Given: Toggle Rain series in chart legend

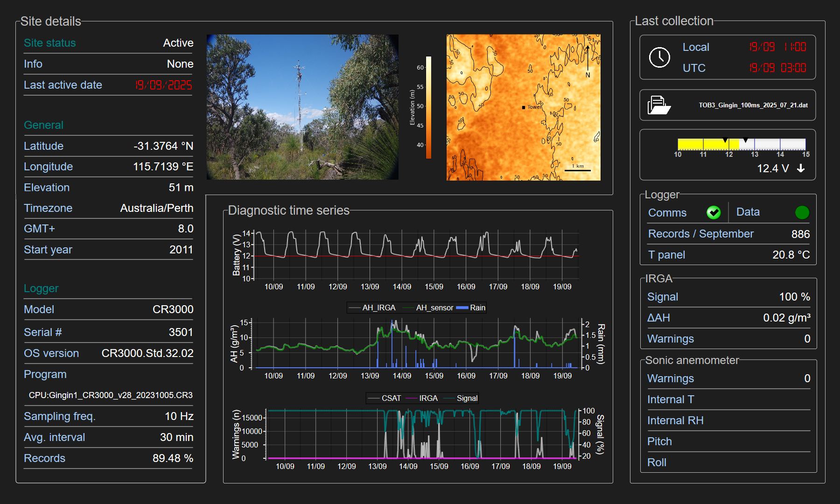Looking at the screenshot, I should pyautogui.click(x=471, y=308).
